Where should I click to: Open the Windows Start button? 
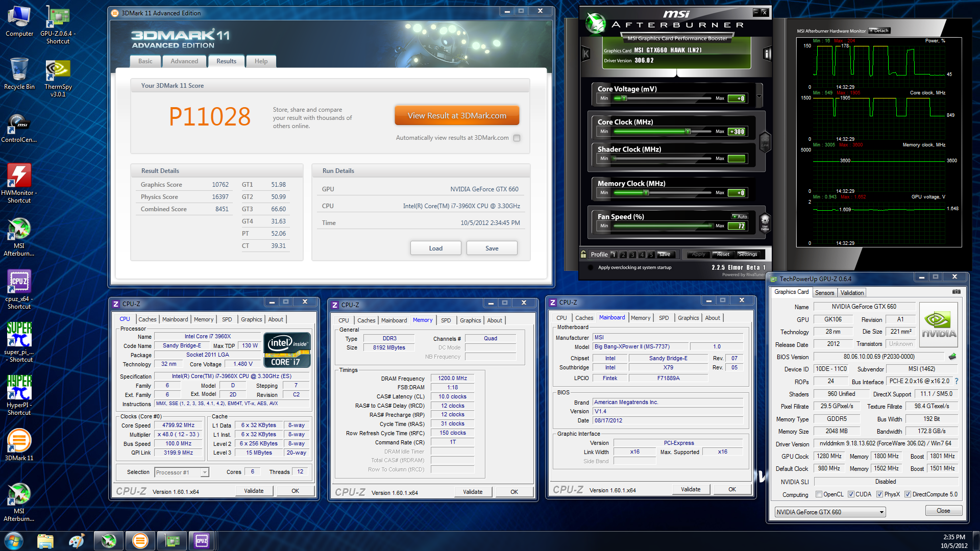pos(13,541)
